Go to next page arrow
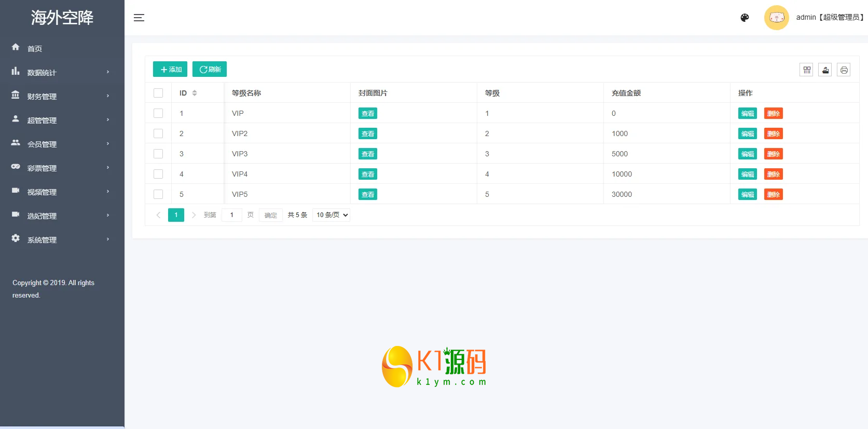868x429 pixels. click(x=194, y=215)
